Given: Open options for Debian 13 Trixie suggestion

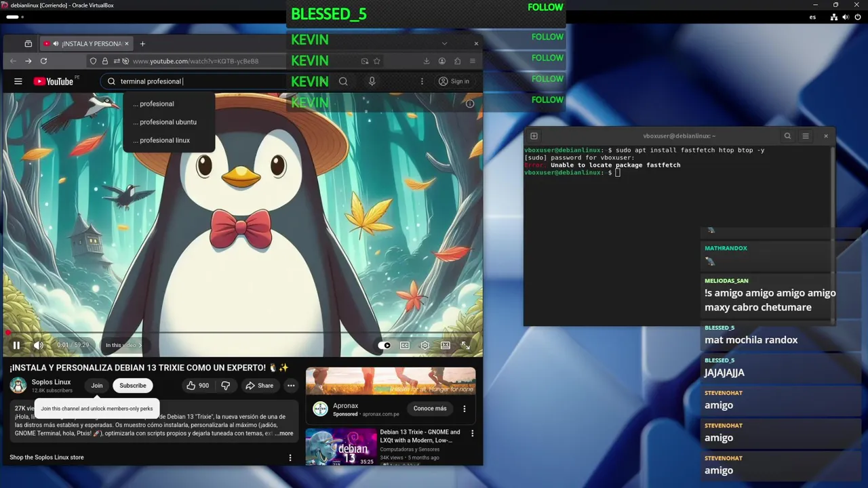Looking at the screenshot, I should point(473,433).
